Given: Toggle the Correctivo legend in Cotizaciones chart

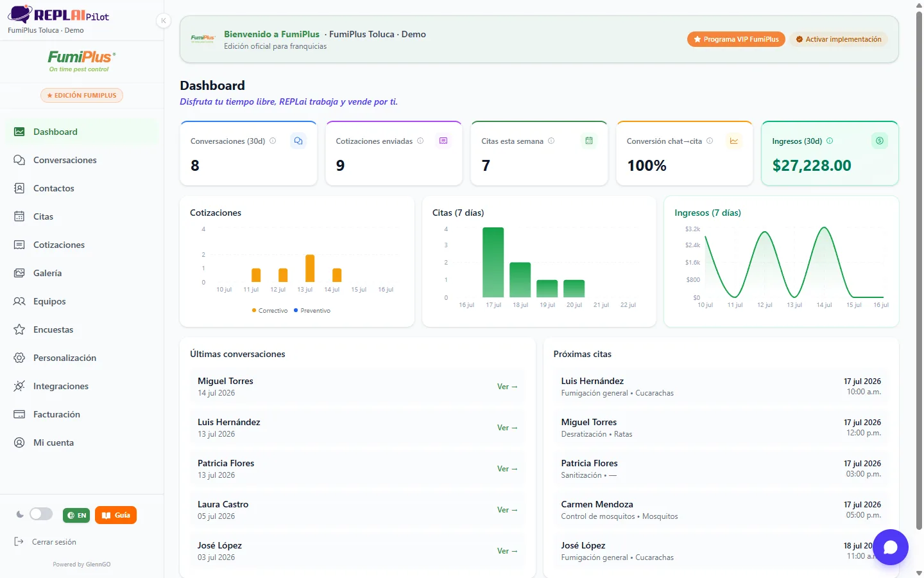Looking at the screenshot, I should point(270,310).
